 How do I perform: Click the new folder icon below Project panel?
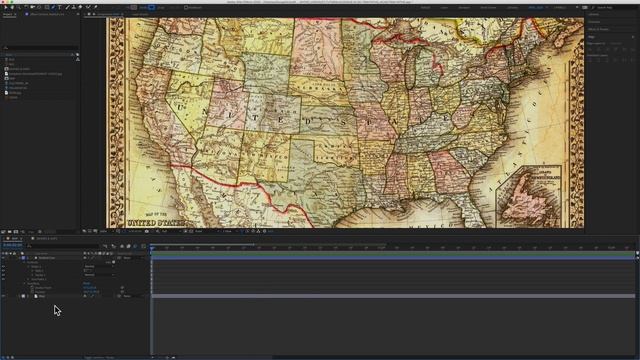tap(9, 231)
